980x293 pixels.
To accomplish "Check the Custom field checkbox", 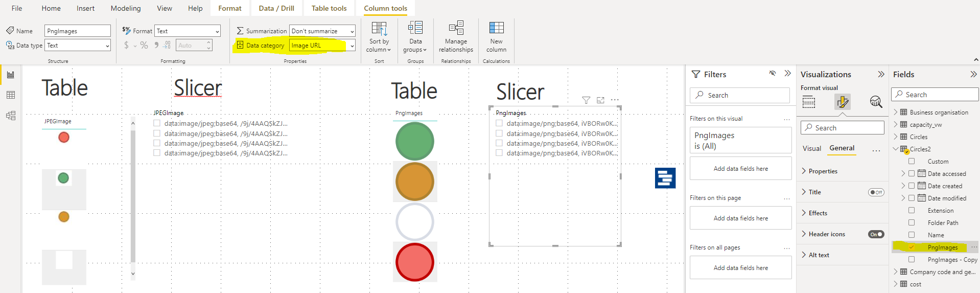I will click(x=912, y=161).
